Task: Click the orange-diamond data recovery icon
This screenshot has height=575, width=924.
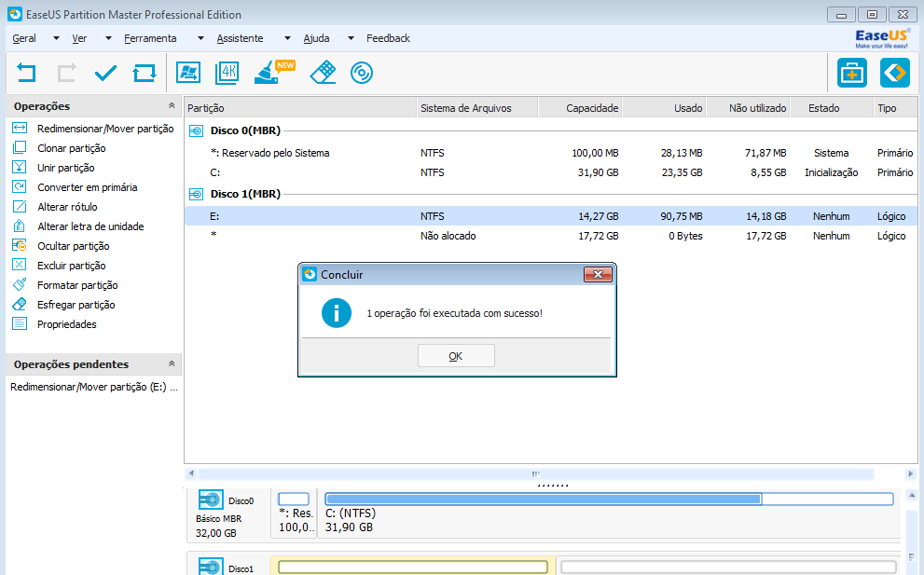Action: point(895,73)
